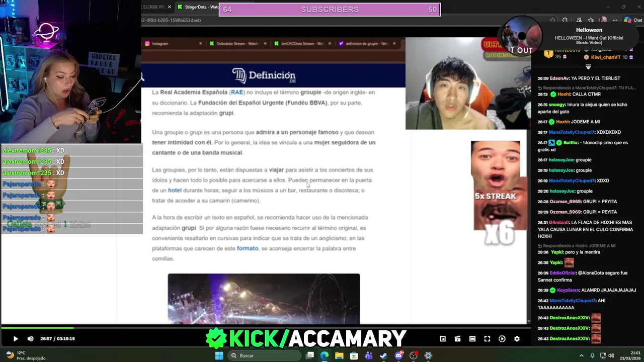Open video player settings gear
Viewport: 644px width, 362px height.
(x=517, y=339)
